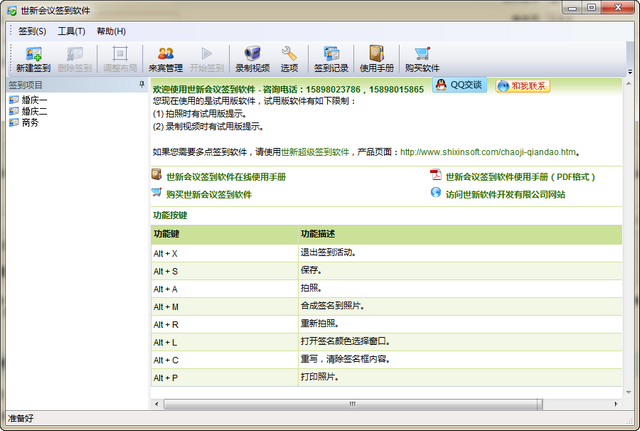Click the vertical scrollbar down arrow
640x431 pixels.
tap(629, 392)
